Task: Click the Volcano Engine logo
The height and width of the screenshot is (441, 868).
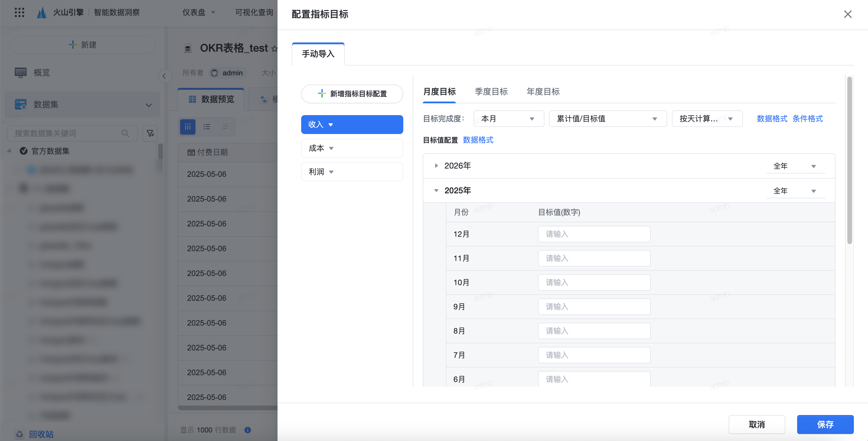Action: click(x=41, y=12)
